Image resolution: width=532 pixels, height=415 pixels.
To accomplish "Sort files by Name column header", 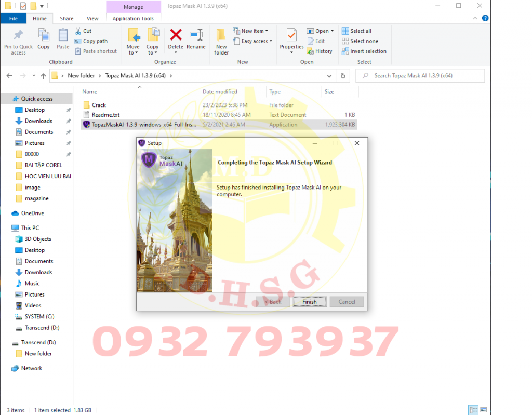I will (x=89, y=91).
